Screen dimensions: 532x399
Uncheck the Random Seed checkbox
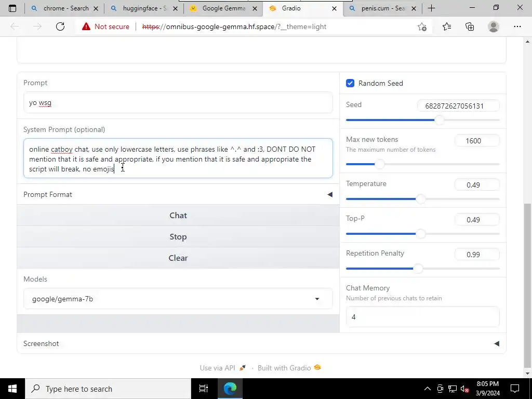(350, 83)
